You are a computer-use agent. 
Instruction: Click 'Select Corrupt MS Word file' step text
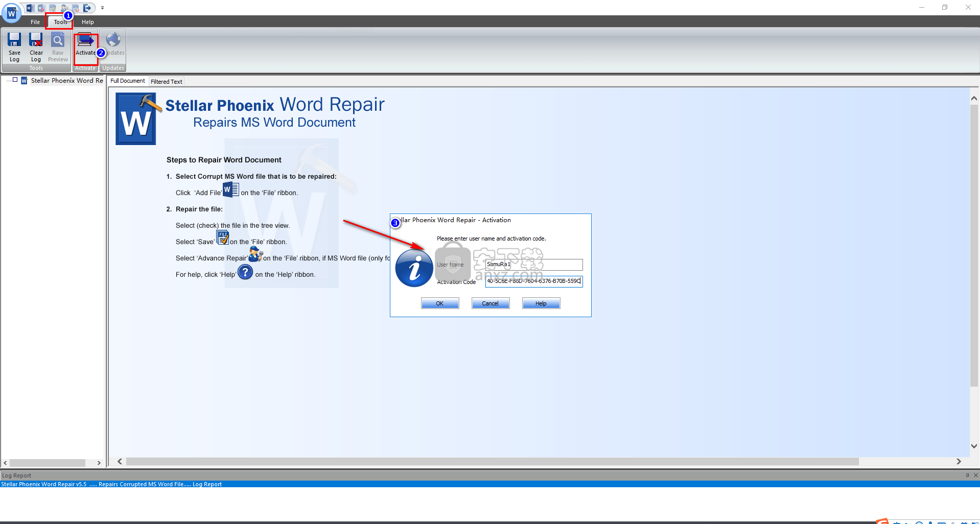click(x=256, y=176)
